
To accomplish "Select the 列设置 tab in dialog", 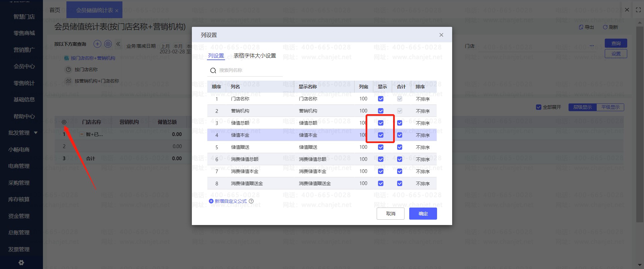I will [x=216, y=56].
